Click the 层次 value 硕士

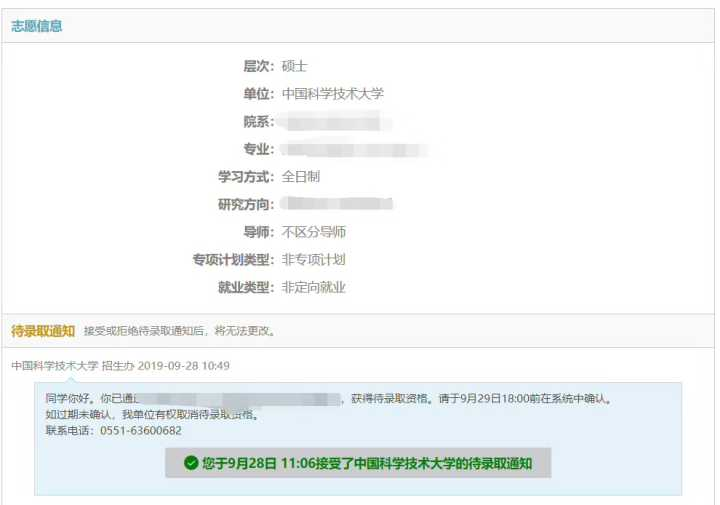point(294,66)
